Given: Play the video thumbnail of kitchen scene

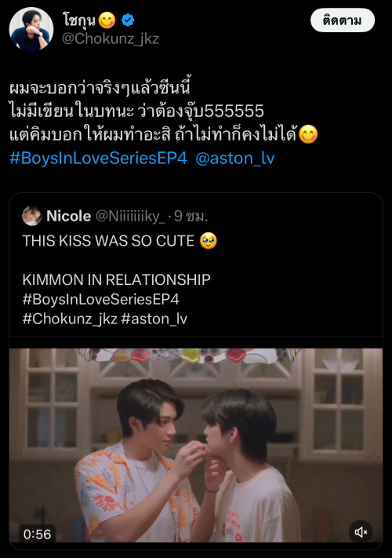Looking at the screenshot, I should point(196,445).
